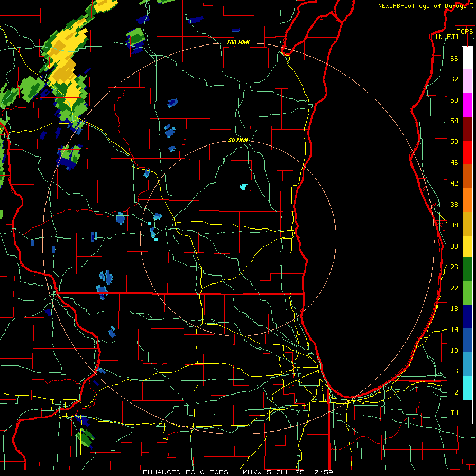The width and height of the screenshot is (476, 476).
Task: Click the 26 value on the scale
Action: point(454,267)
